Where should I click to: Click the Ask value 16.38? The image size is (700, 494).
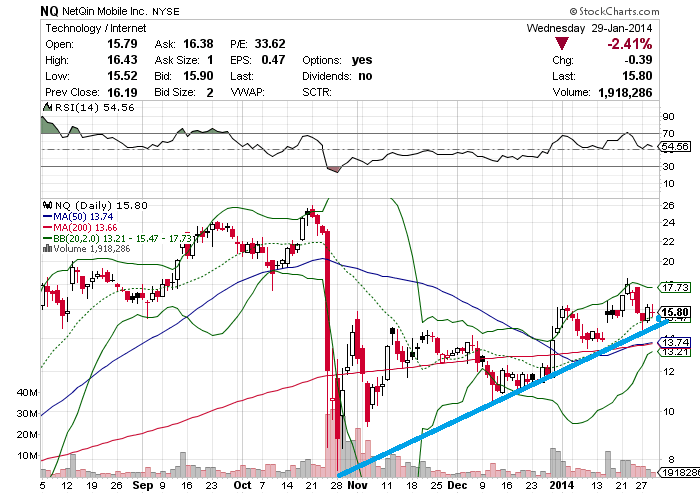(x=198, y=44)
